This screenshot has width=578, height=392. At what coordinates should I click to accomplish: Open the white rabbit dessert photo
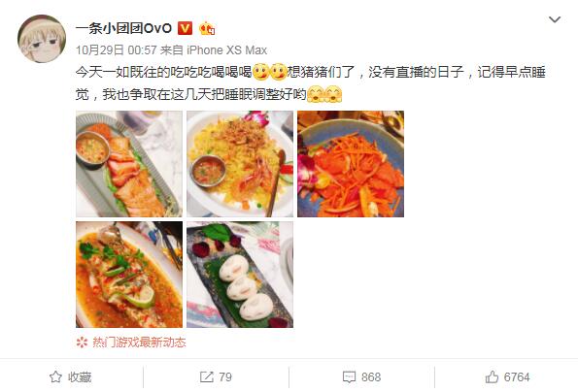coord(240,275)
